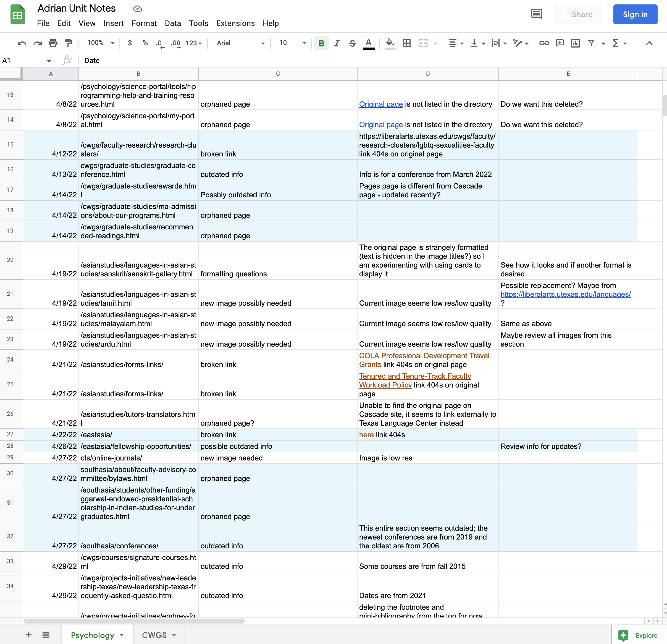
Task: Open the Edit menu
Action: click(64, 23)
